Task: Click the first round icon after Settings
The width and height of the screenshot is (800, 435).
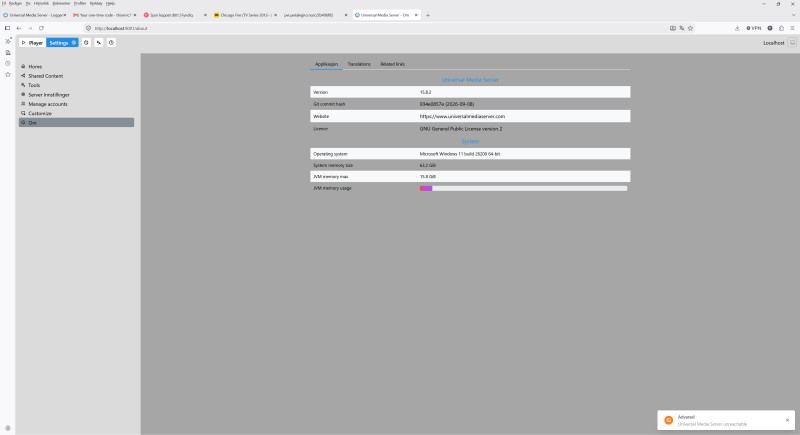Action: [86, 43]
